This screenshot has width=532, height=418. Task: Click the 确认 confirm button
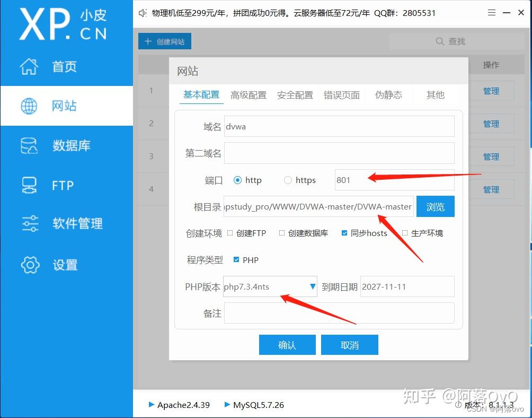(x=287, y=345)
